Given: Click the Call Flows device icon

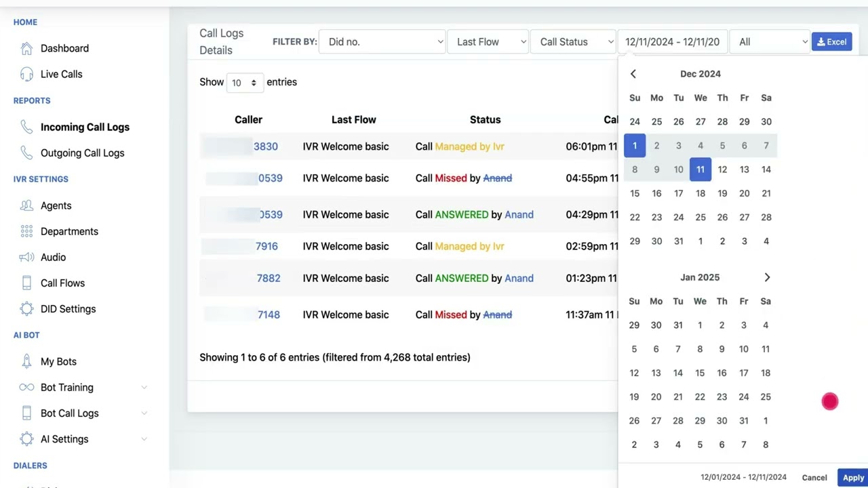Looking at the screenshot, I should [x=26, y=283].
